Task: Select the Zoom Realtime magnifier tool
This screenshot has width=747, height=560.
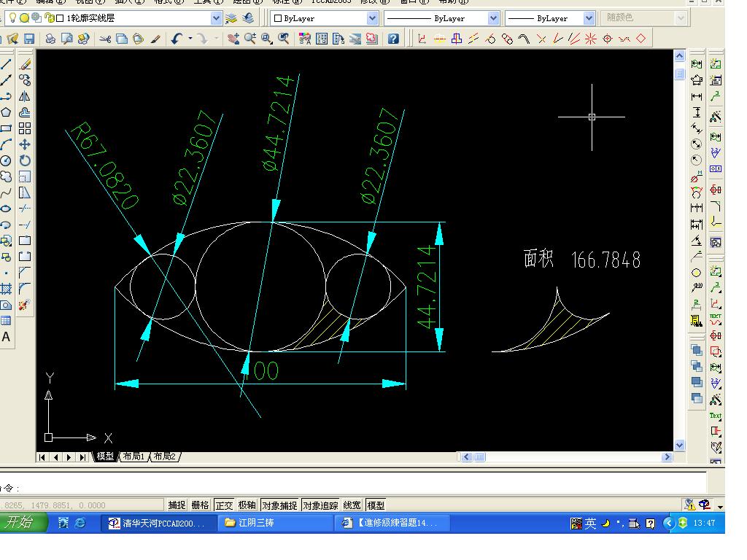Action: coord(250,39)
